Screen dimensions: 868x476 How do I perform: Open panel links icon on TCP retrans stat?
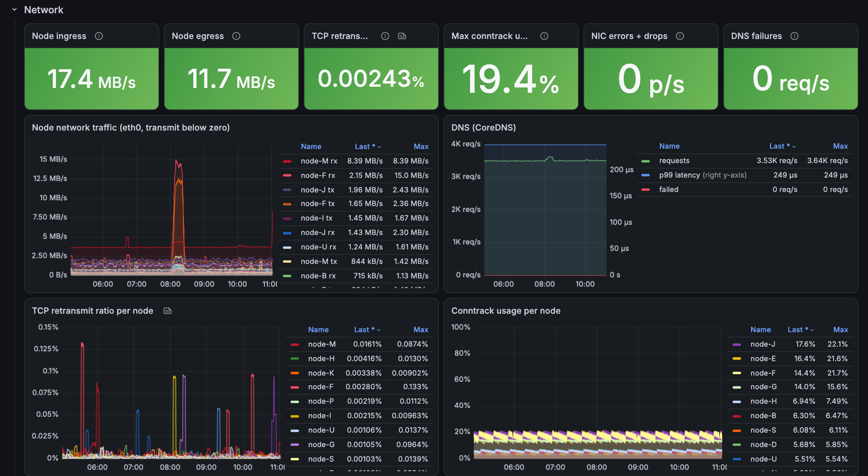click(402, 36)
